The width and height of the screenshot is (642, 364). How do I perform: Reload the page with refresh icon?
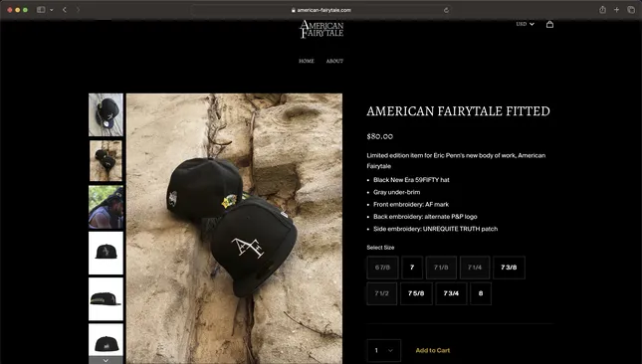446,10
